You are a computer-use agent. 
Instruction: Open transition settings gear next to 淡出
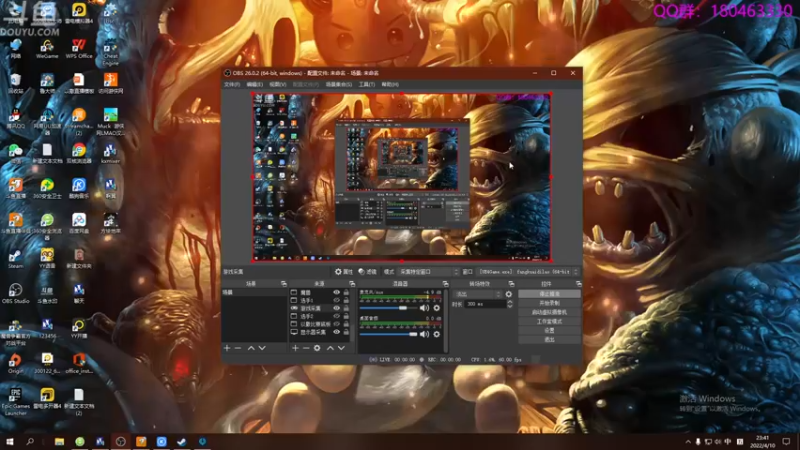(509, 294)
